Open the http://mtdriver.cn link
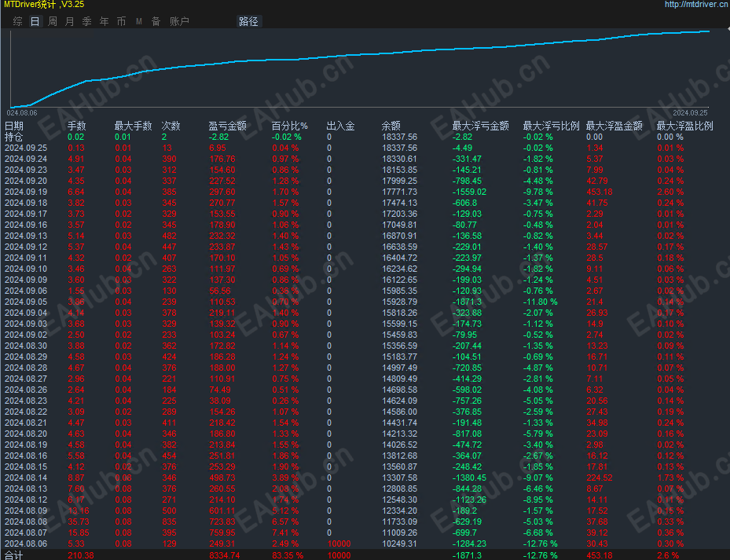 pyautogui.click(x=696, y=5)
